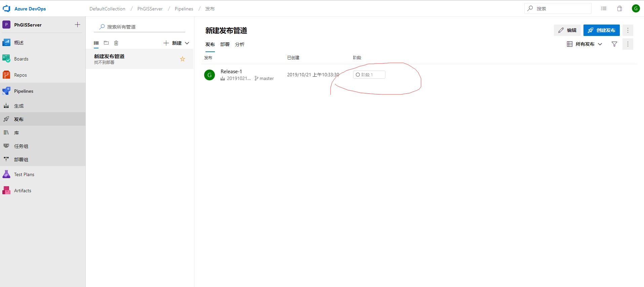Open the user avatar G in the header
644x287 pixels.
[636, 8]
